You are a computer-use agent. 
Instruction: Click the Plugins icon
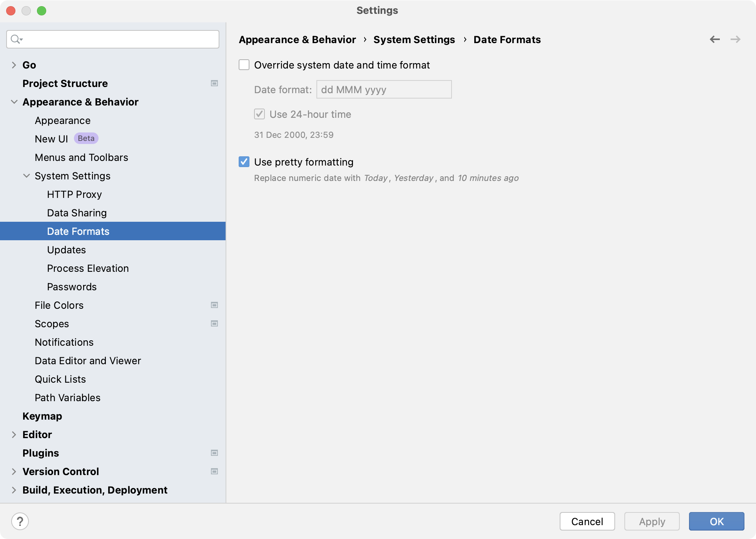coord(40,453)
